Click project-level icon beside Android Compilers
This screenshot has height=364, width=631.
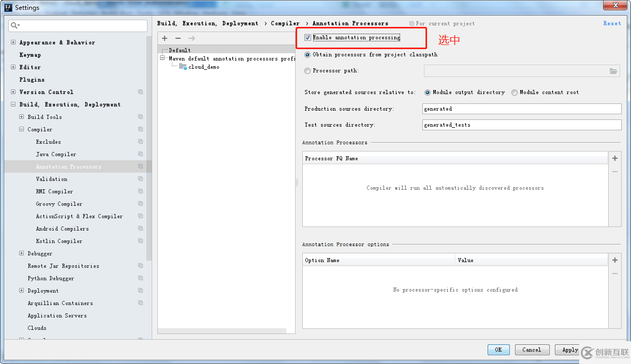(x=140, y=229)
